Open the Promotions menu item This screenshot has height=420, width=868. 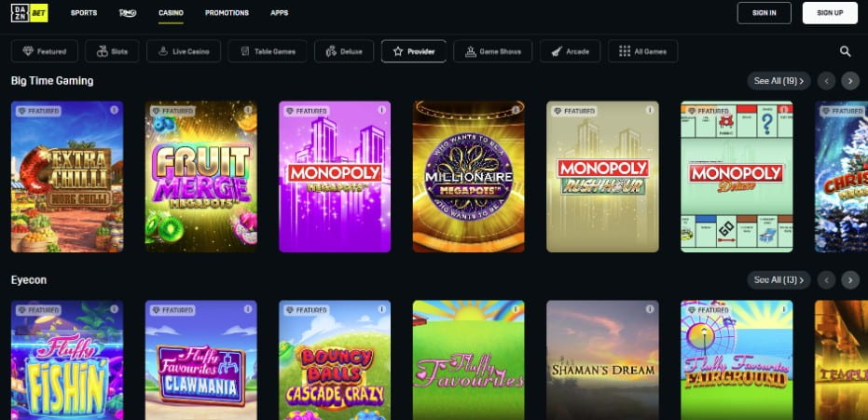coord(227,13)
